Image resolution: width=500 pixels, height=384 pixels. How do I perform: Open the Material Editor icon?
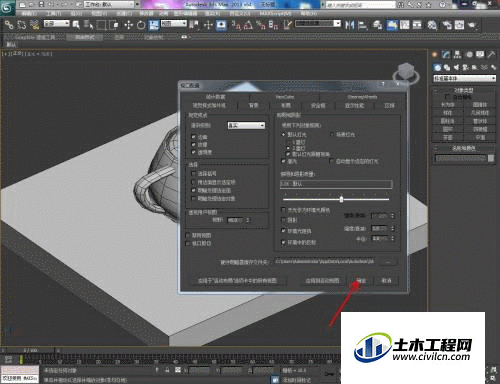432,25
